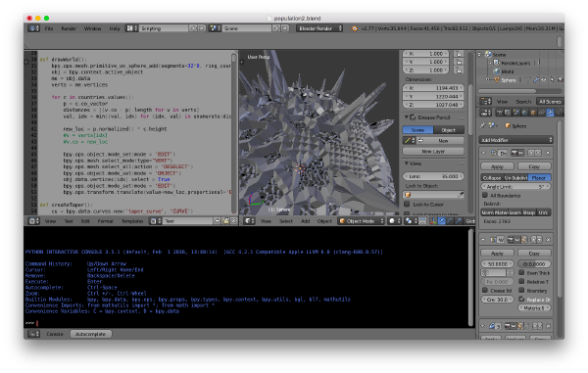The image size is (588, 373).
Task: Select the World item in outliner
Action: [507, 71]
